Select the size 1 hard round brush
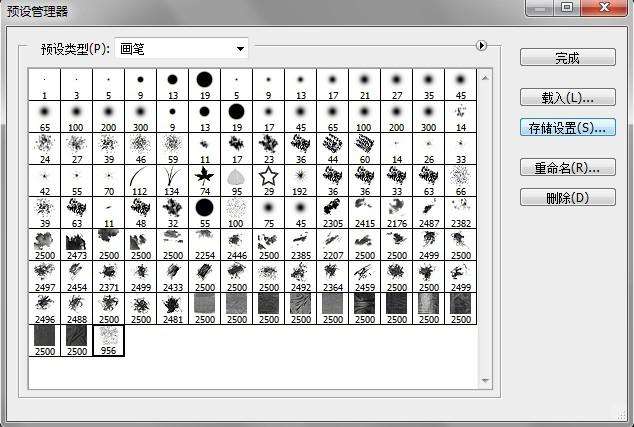 (x=44, y=85)
